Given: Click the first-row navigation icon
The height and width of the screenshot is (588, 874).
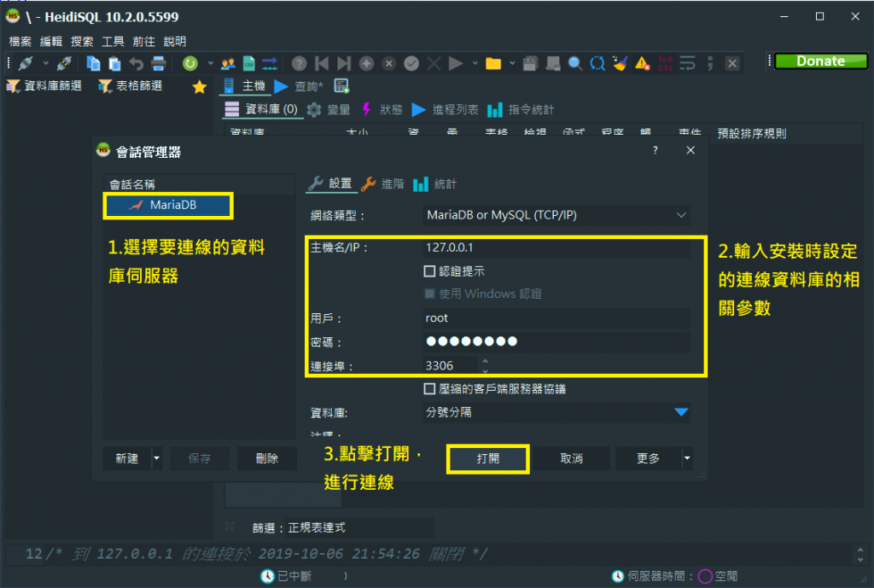Looking at the screenshot, I should click(322, 63).
